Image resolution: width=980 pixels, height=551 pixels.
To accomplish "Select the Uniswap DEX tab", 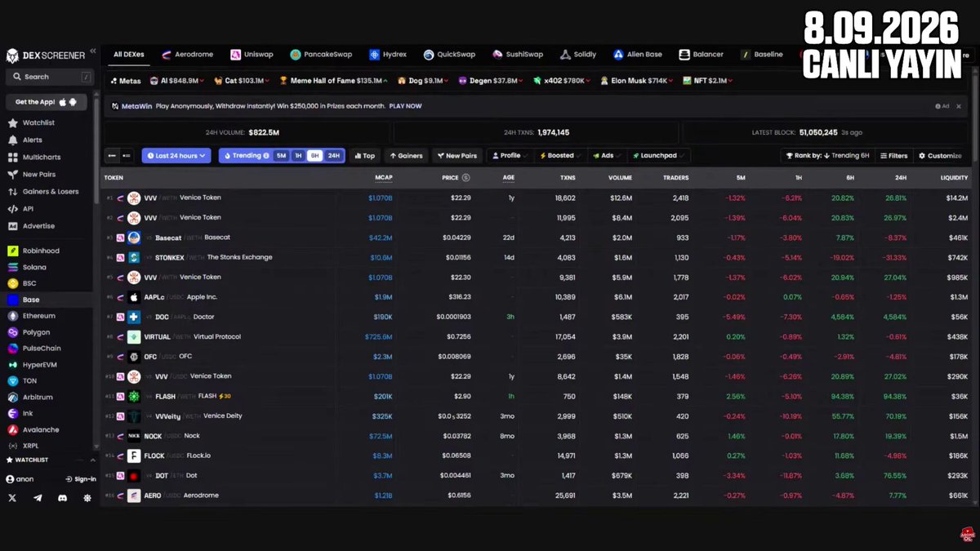I will (x=252, y=55).
